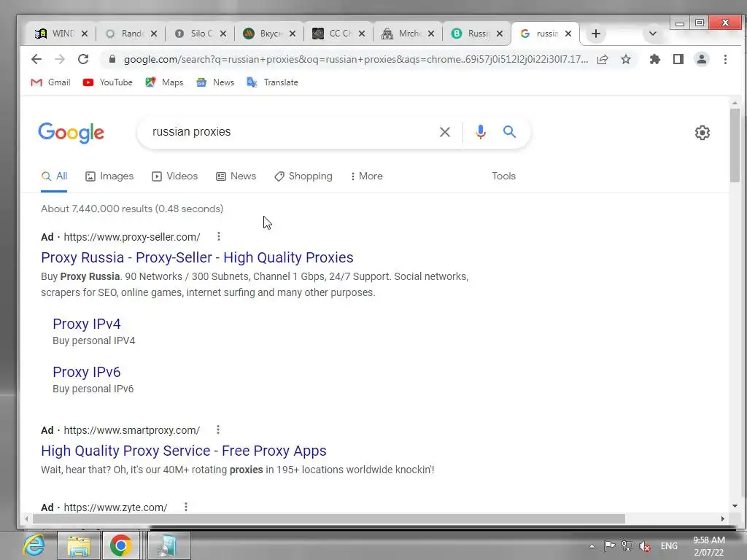Click the Chrome taskbar icon
Image resolution: width=747 pixels, height=560 pixels.
click(x=121, y=545)
